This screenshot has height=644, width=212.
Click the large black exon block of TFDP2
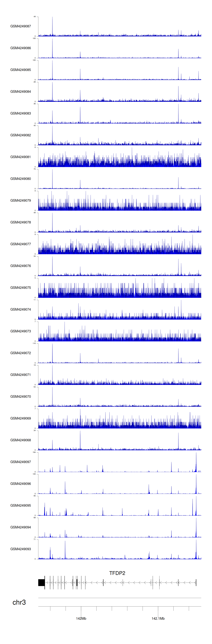pos(41,582)
